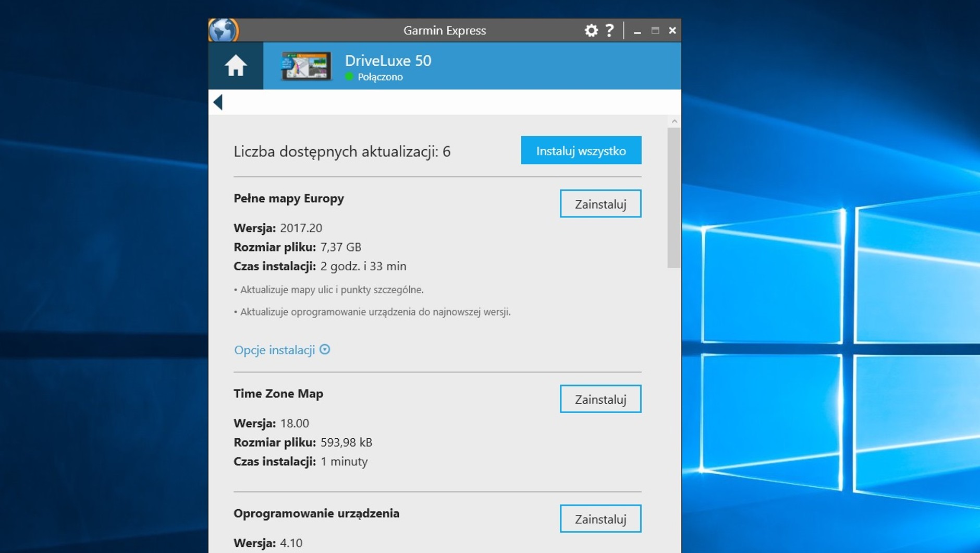Click the 'Aktualizuje oprogramowanie urządzenia' bullet text
The height and width of the screenshot is (553, 980).
(372, 312)
